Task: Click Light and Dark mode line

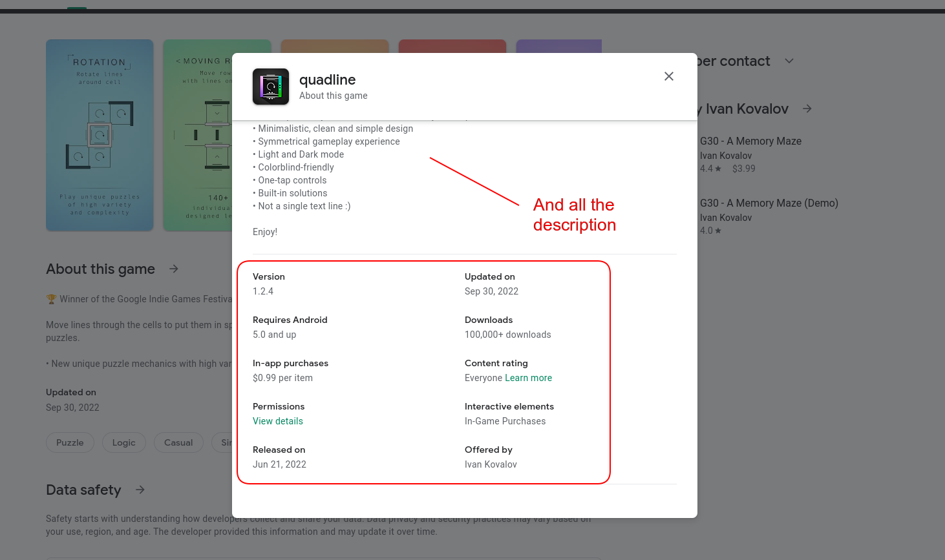Action: (x=298, y=154)
